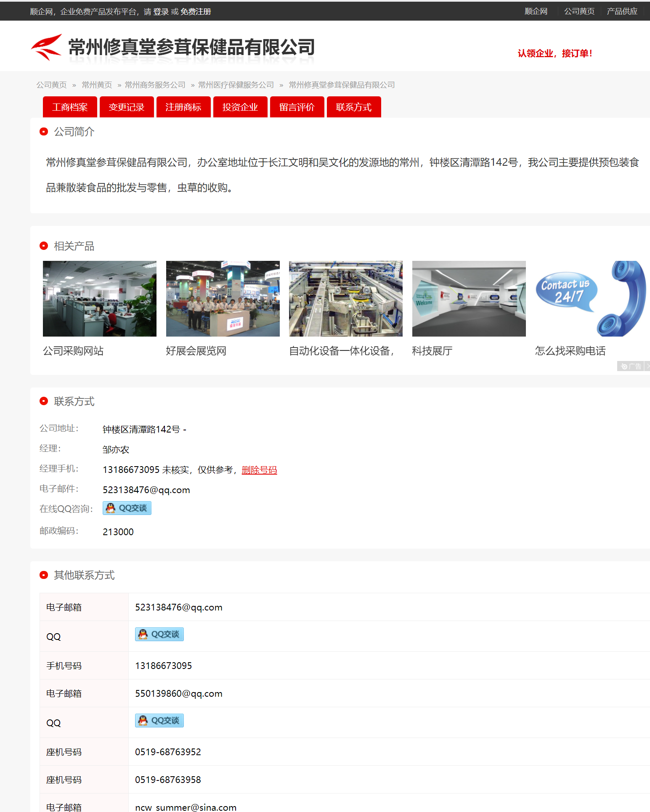Screen dimensions: 650x812
Task: Open the Contact us 24/7 phone thumbnail
Action: pyautogui.click(x=592, y=299)
